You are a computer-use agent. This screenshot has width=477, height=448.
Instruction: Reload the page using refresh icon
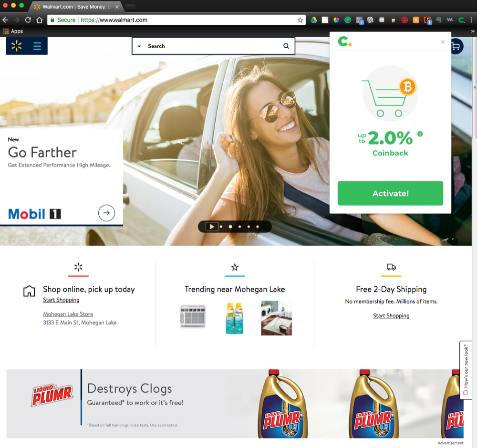[28, 20]
